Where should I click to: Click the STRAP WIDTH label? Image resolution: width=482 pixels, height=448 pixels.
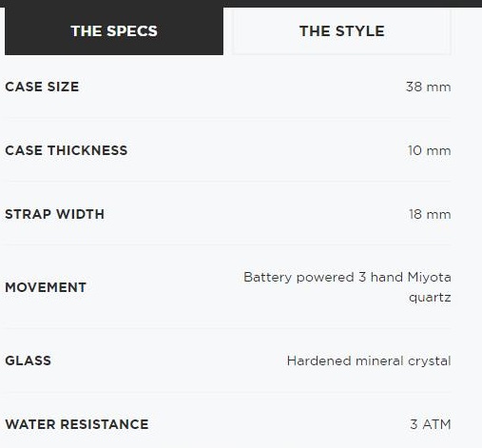55,214
